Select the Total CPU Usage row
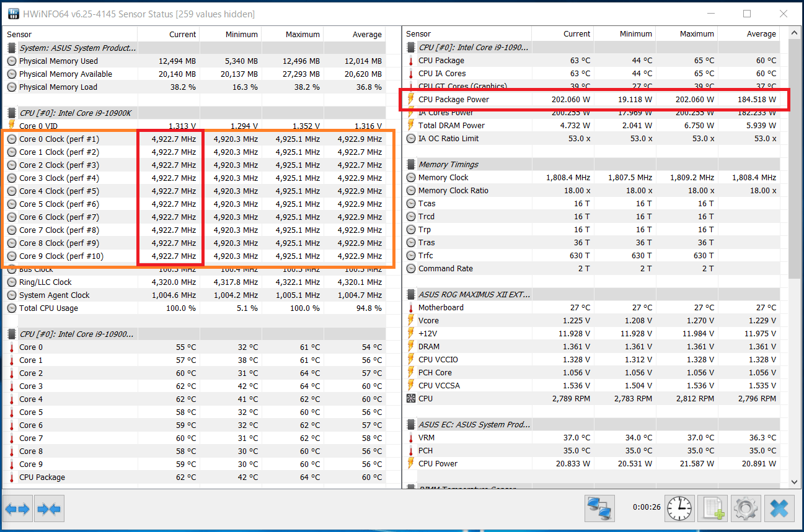 pyautogui.click(x=48, y=308)
